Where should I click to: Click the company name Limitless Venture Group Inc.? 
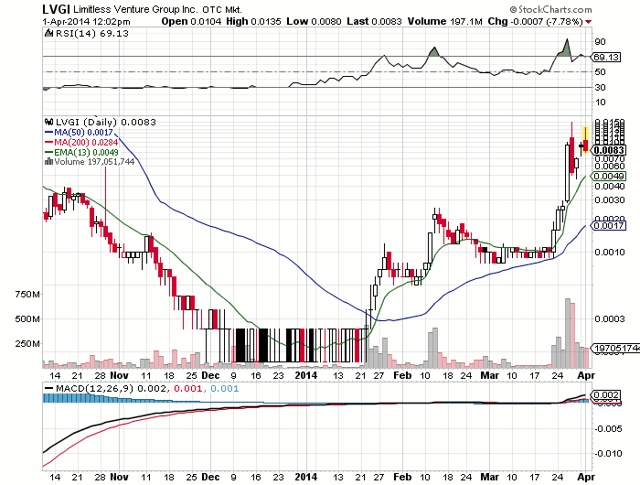pos(136,9)
